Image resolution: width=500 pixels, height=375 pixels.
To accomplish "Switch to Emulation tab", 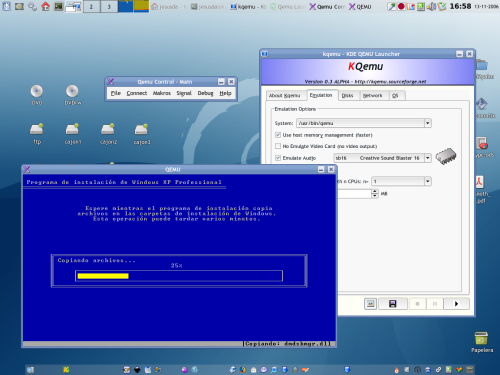I will click(x=321, y=95).
